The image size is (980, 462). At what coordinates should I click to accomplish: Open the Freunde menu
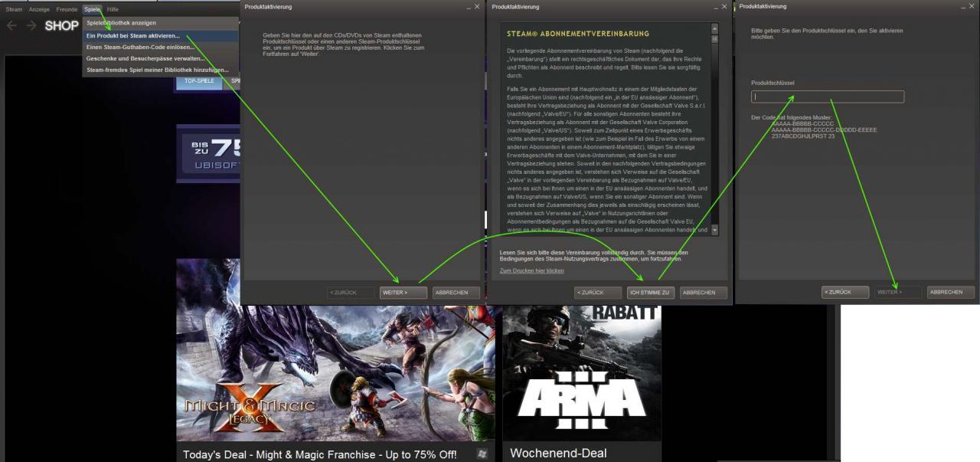[67, 8]
